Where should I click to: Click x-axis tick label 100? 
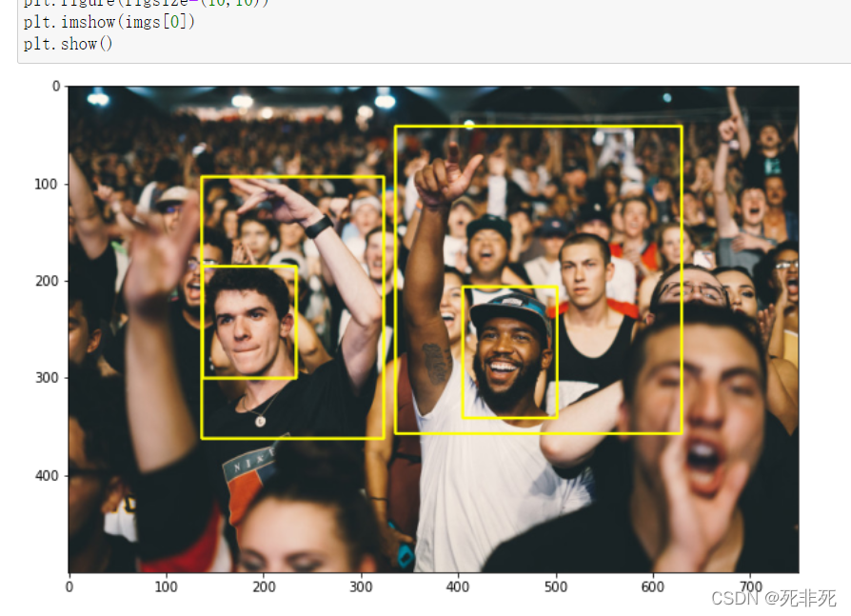[x=166, y=586]
